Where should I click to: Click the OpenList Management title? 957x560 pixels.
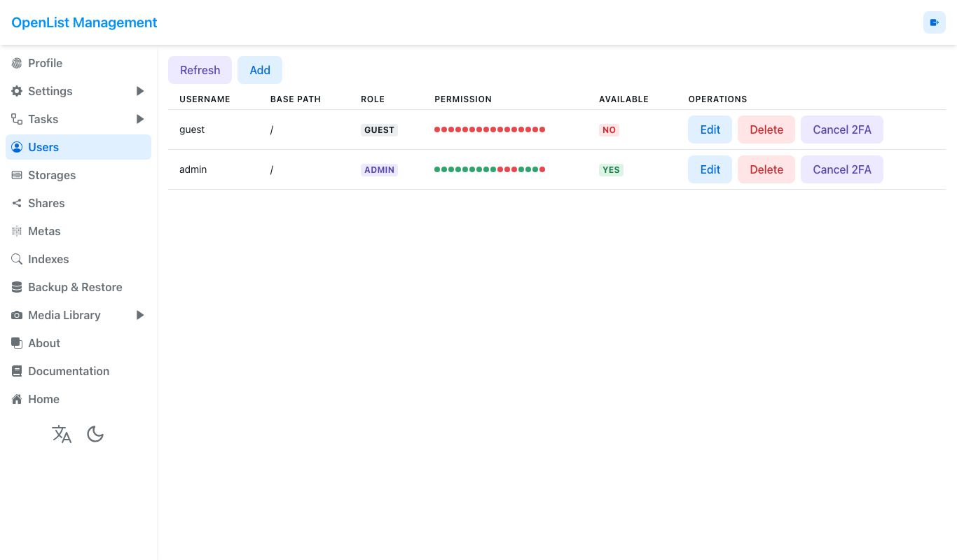[x=84, y=22]
